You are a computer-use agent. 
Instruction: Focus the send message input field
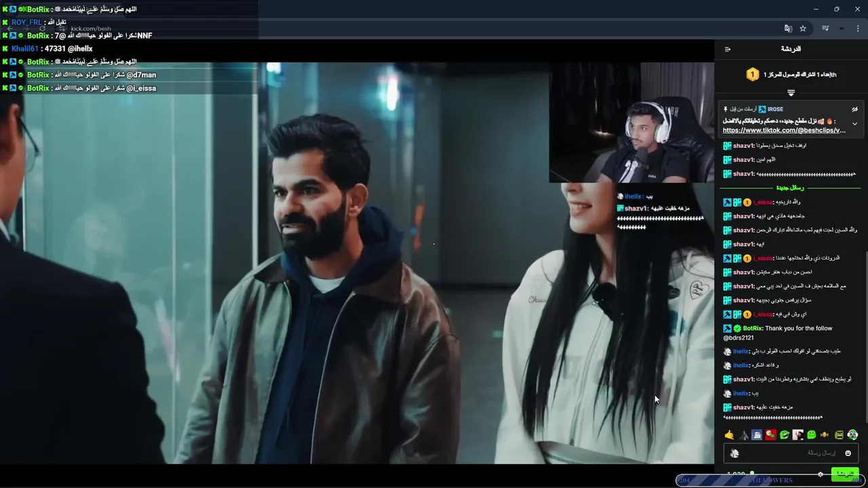pos(791,453)
